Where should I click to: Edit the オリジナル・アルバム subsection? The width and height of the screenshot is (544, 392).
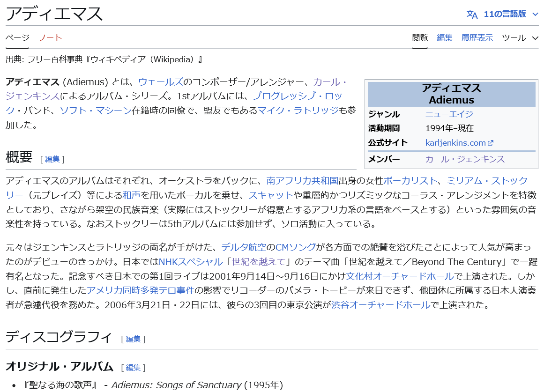133,367
